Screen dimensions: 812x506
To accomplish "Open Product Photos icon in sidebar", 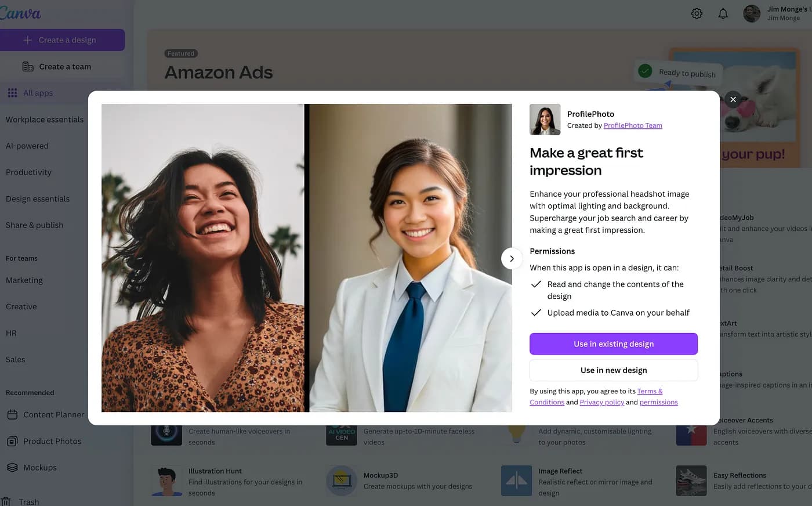I will coord(12,441).
